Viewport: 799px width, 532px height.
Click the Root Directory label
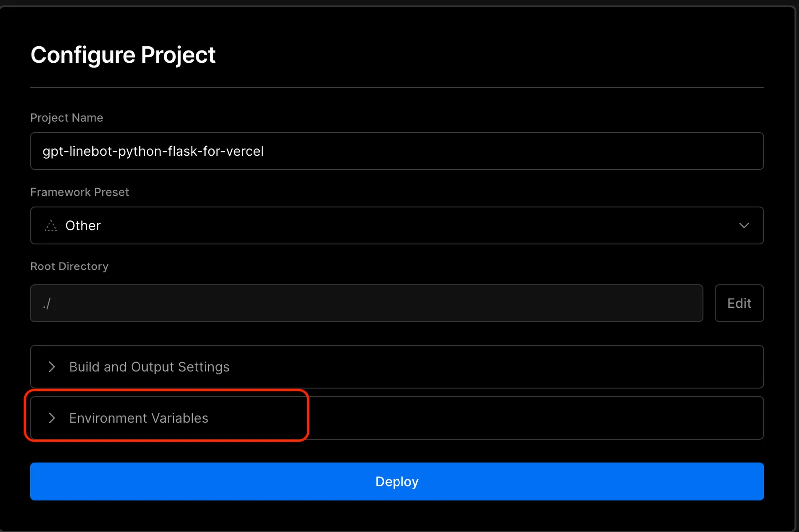(69, 266)
